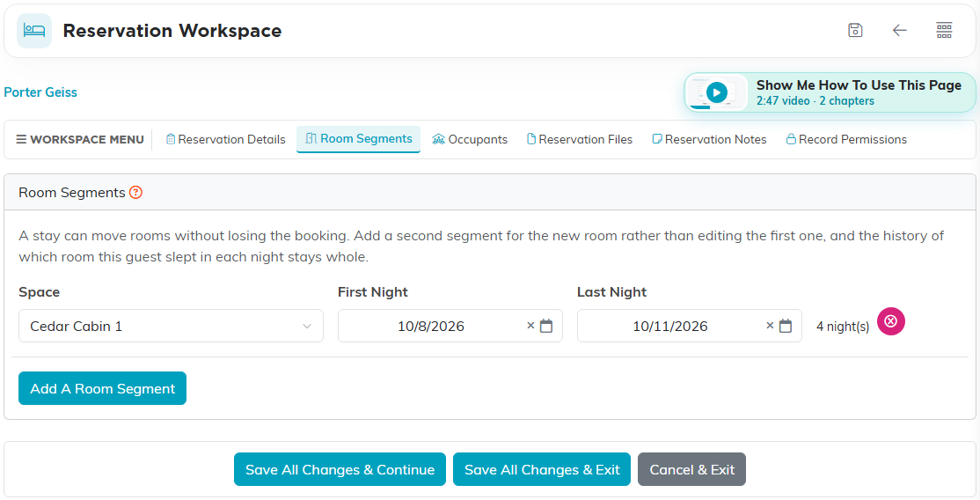Click the 4 night(s) text
980x500 pixels.
pyautogui.click(x=843, y=326)
